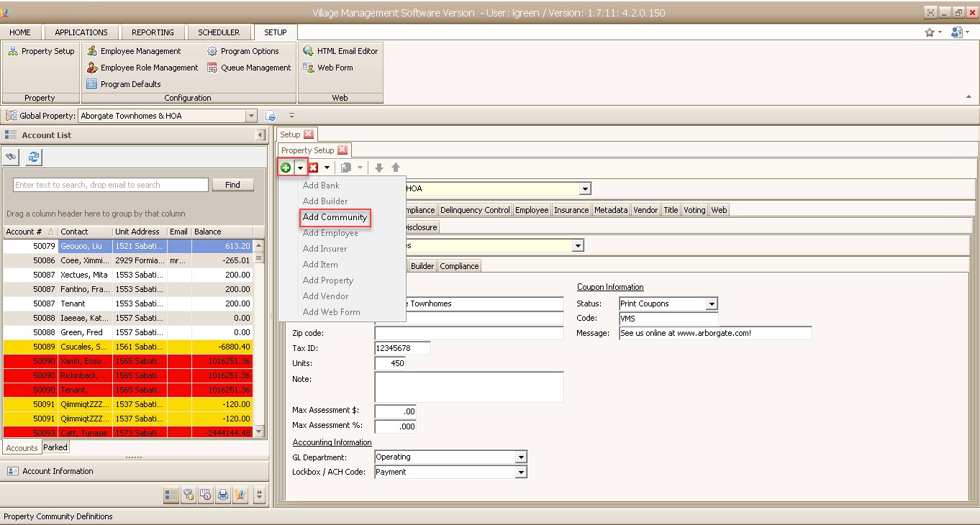
Task: Click the printer icon at bottom
Action: click(x=223, y=495)
